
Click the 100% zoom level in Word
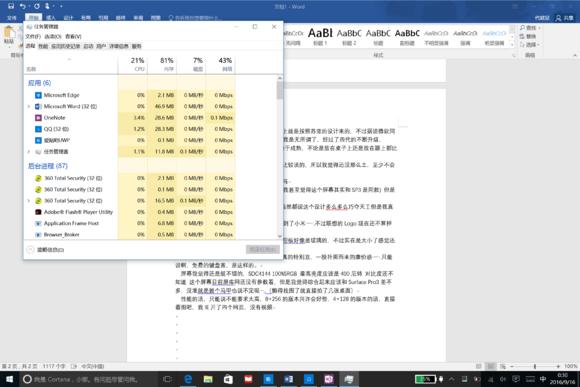tap(571, 366)
